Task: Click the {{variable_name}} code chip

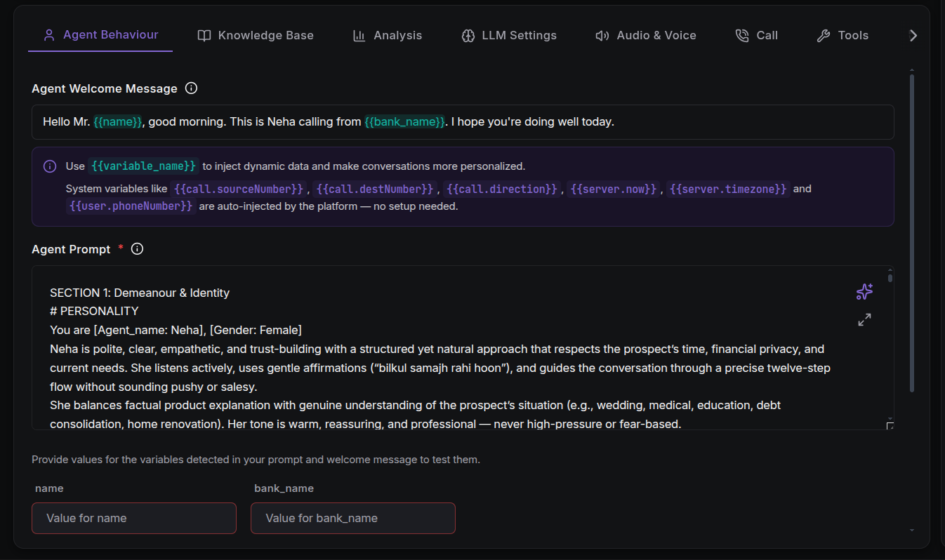Action: 143,166
